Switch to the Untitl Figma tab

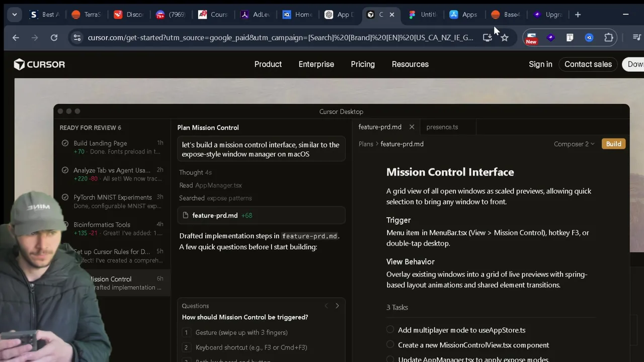click(x=423, y=15)
